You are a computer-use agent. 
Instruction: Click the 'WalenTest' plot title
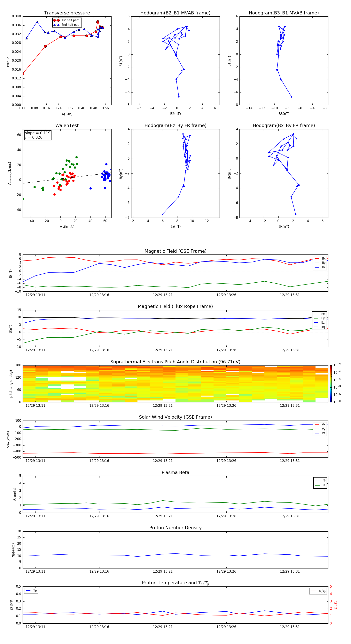coord(67,125)
